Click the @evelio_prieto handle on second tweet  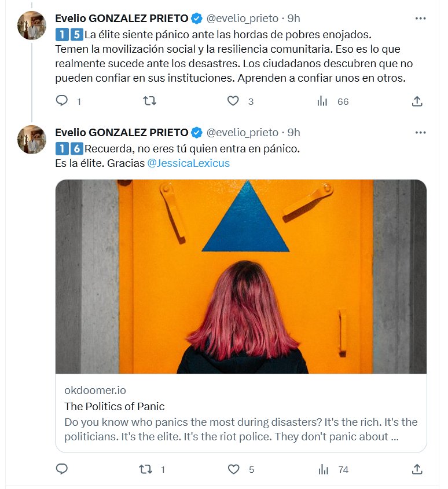pyautogui.click(x=243, y=133)
